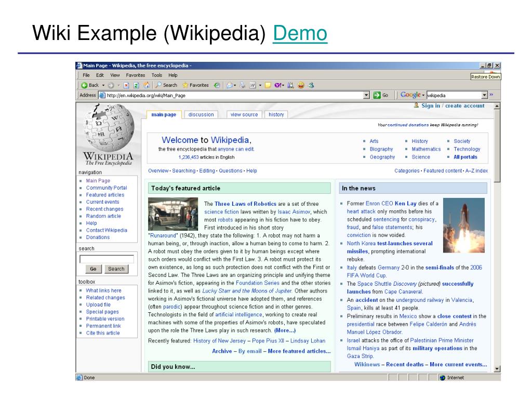532x399 pixels.
Task: Expand the Edit with Word dropdown arrow
Action: (260, 85)
